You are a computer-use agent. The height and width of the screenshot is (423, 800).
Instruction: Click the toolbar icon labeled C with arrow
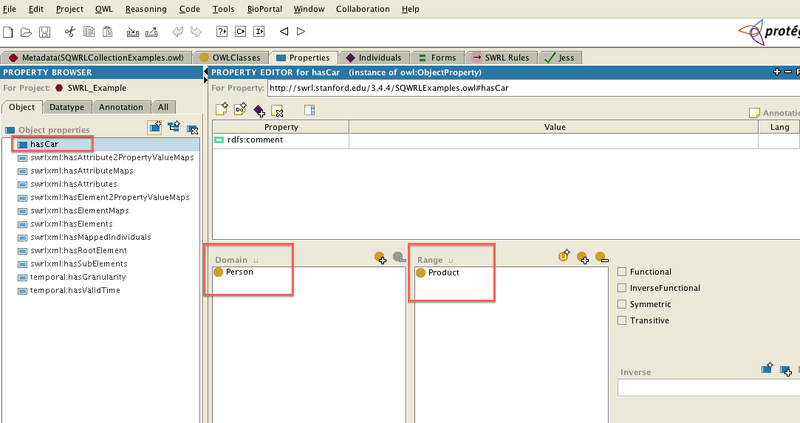[240, 32]
